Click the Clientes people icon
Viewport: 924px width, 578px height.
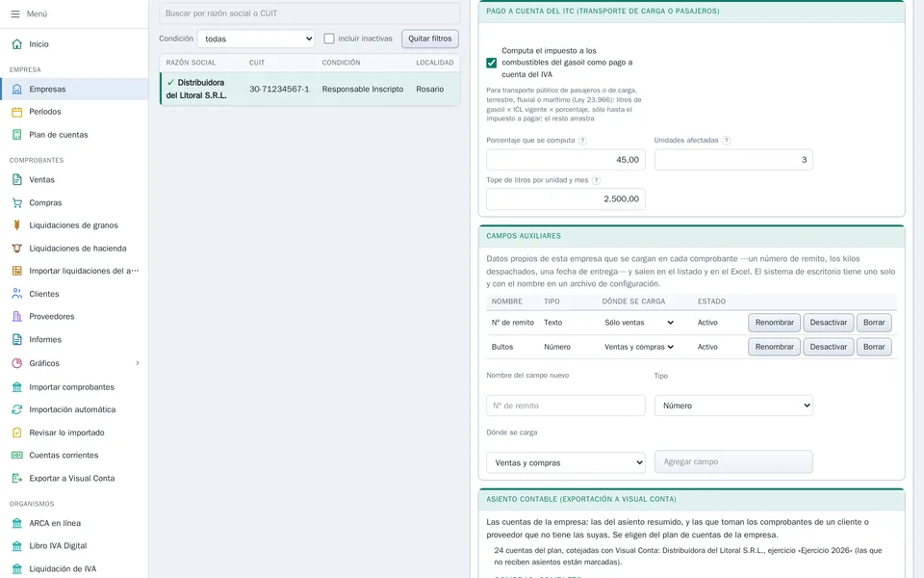[x=17, y=294]
